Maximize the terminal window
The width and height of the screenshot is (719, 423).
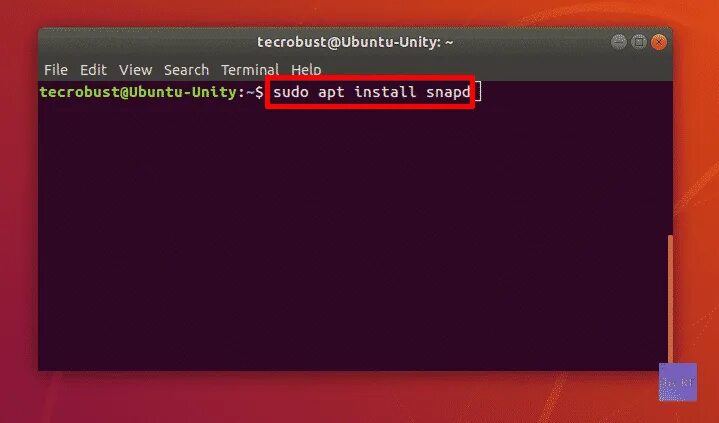point(639,42)
